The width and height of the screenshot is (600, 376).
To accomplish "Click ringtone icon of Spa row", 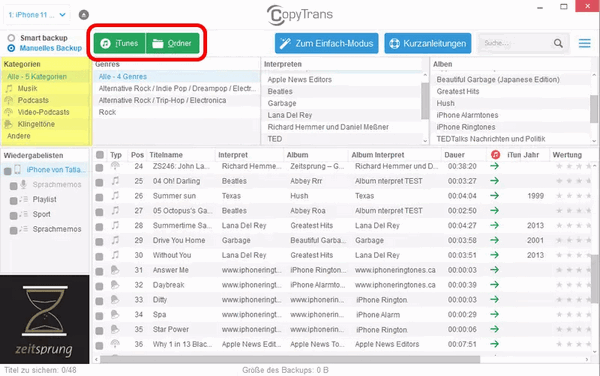I will click(x=115, y=314).
